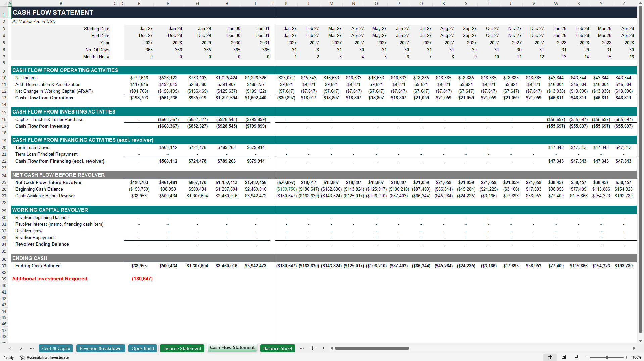The height and width of the screenshot is (361, 644).
Task: Click the Ready status indicator
Action: pos(8,358)
